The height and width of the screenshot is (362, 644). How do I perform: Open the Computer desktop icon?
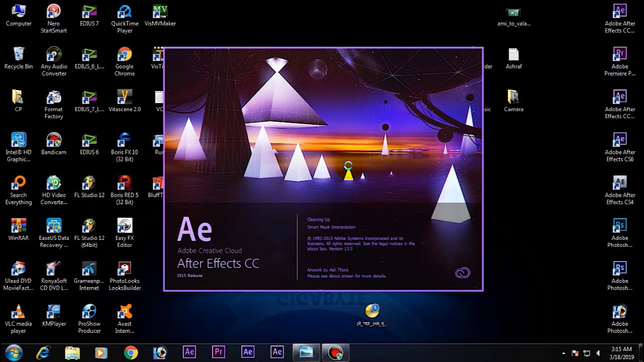click(19, 15)
